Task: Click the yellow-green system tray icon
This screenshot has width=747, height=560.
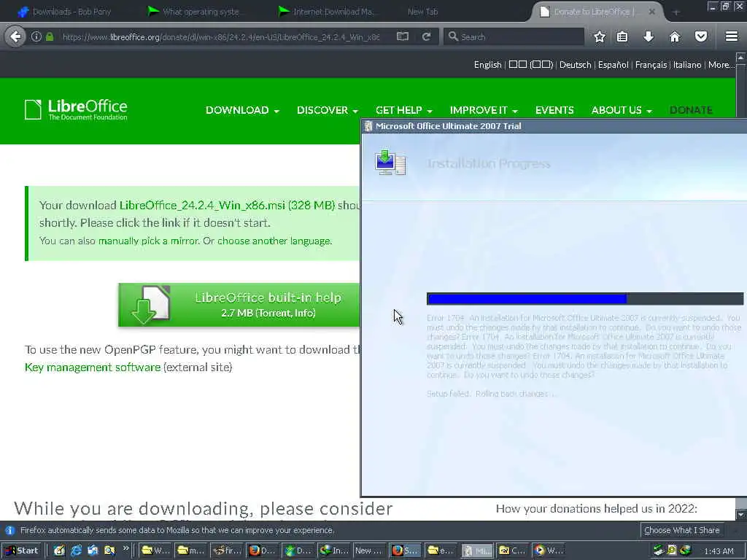Action: (672, 551)
